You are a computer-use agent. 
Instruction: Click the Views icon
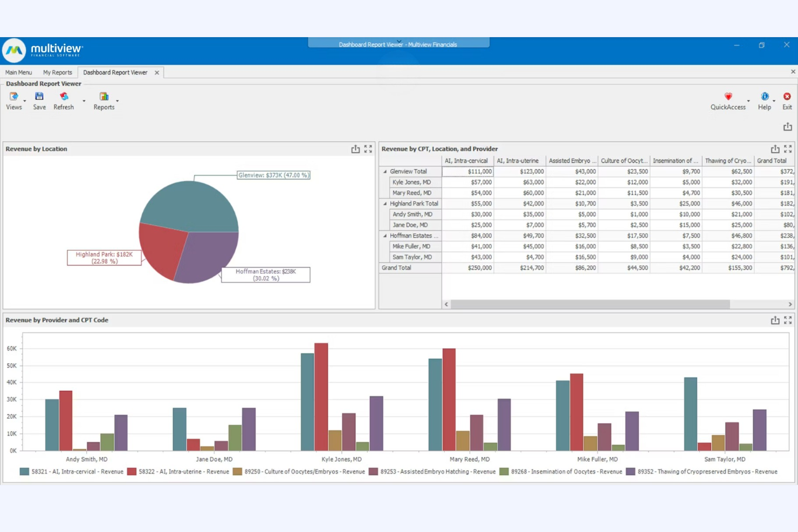click(13, 97)
